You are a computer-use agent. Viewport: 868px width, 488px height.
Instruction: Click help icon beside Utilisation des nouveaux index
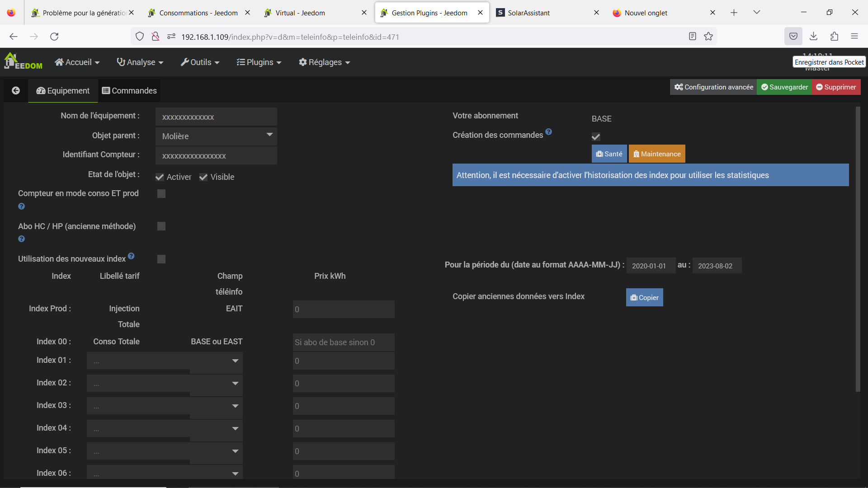click(131, 256)
